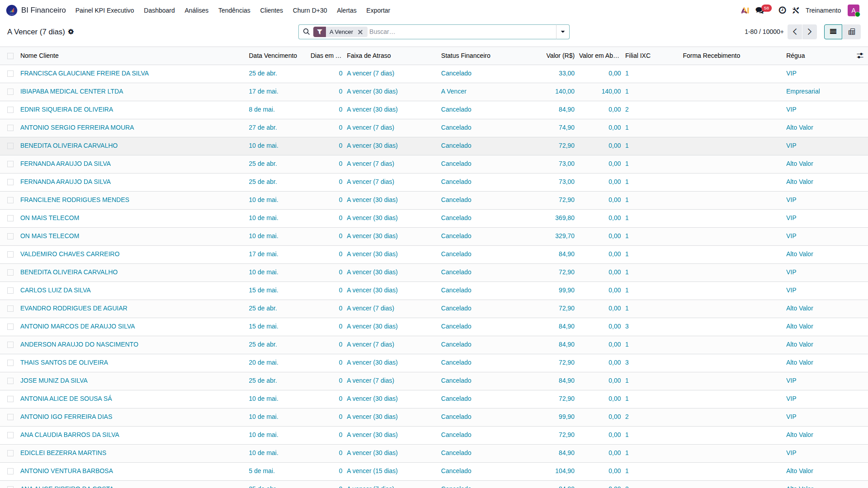Open record ANTONIO MARCOS DE ARAUJO SILVA

pos(78,326)
